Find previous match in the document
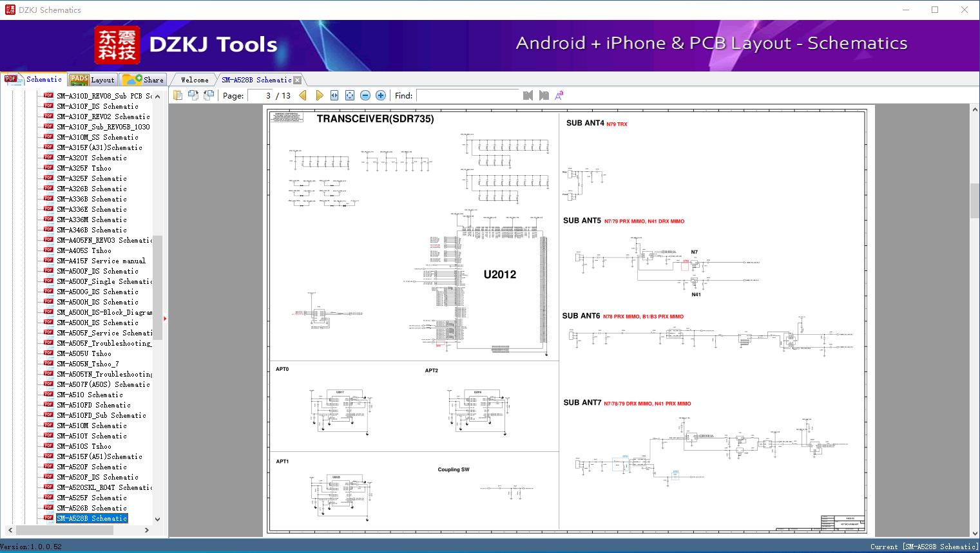The height and width of the screenshot is (553, 980). click(528, 95)
